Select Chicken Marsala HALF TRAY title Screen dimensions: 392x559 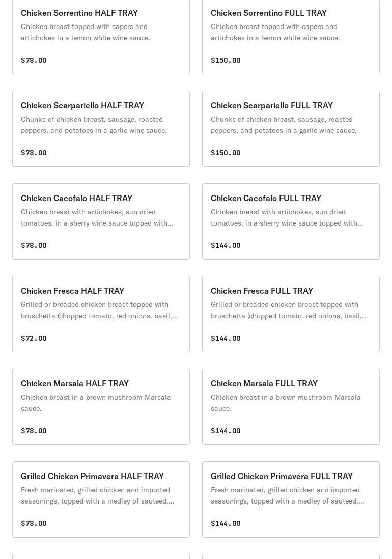tap(75, 383)
